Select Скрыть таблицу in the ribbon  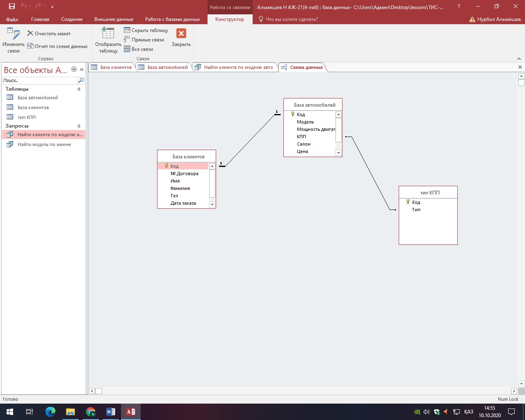pos(146,30)
